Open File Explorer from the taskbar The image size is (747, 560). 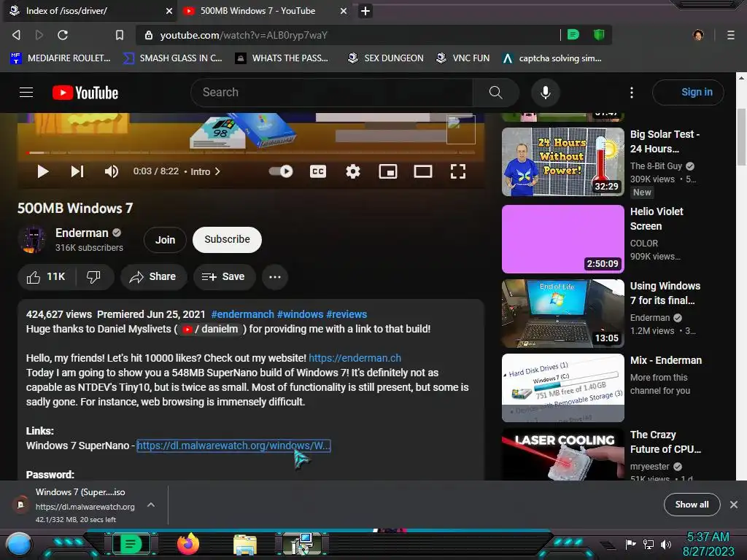click(x=245, y=545)
